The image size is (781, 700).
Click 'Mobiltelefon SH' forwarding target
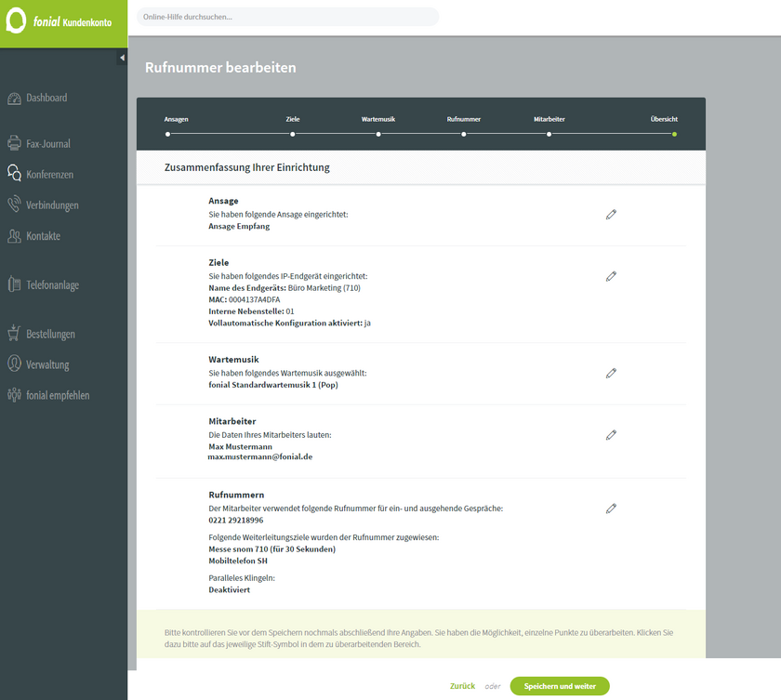click(238, 561)
